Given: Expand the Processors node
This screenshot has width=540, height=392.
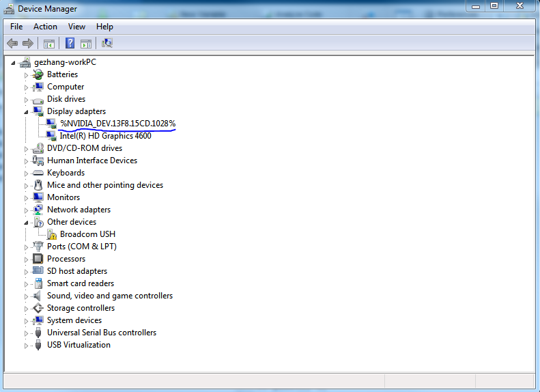Looking at the screenshot, I should (26, 260).
